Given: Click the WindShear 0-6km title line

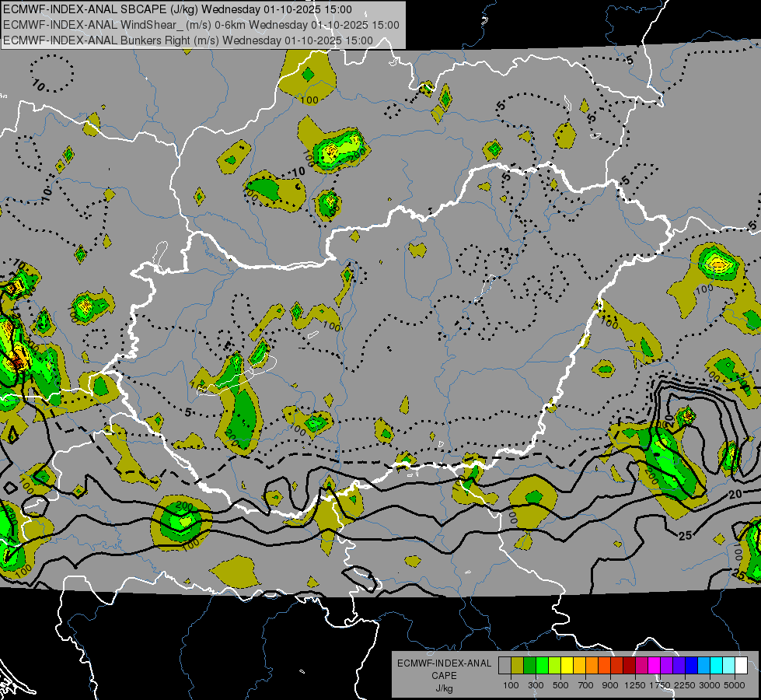Looking at the screenshot, I should click(x=201, y=25).
